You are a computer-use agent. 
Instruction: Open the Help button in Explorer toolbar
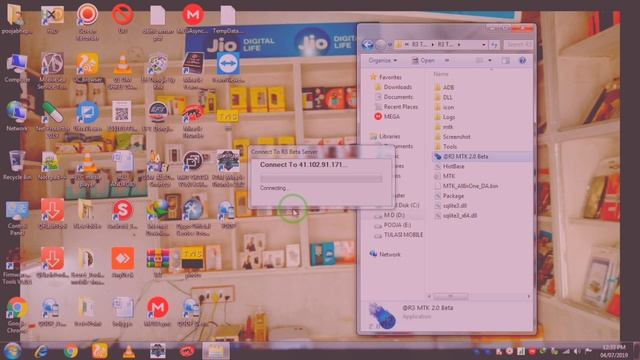pyautogui.click(x=522, y=60)
